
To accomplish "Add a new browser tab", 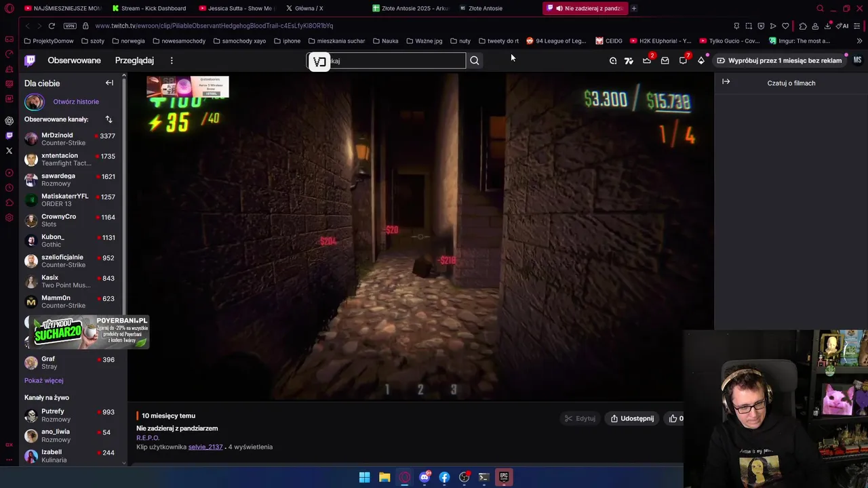I will point(634,8).
